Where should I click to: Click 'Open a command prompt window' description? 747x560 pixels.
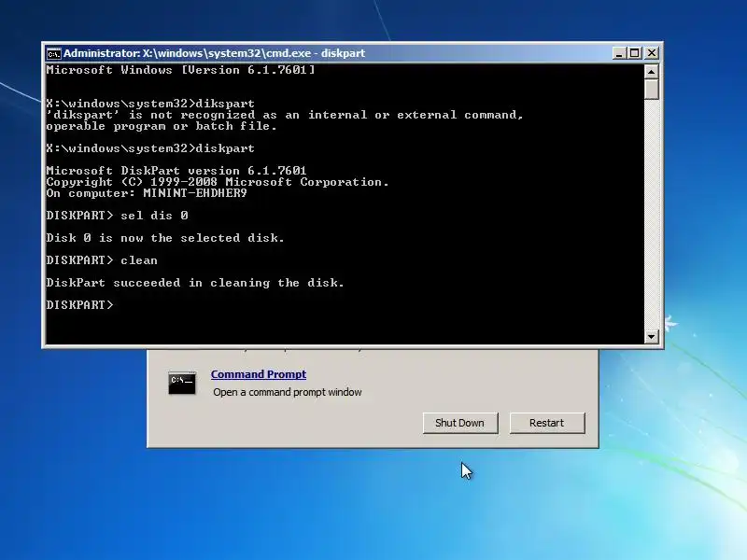click(288, 392)
